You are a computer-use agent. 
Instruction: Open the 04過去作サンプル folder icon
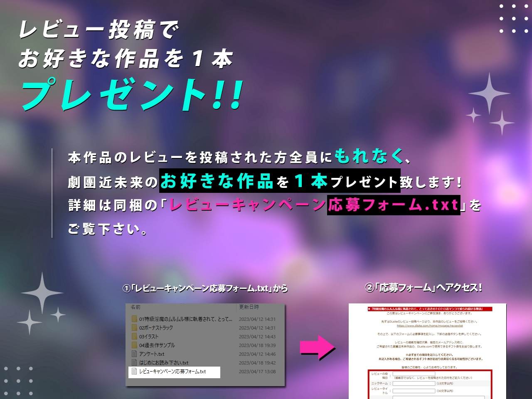[x=134, y=345]
